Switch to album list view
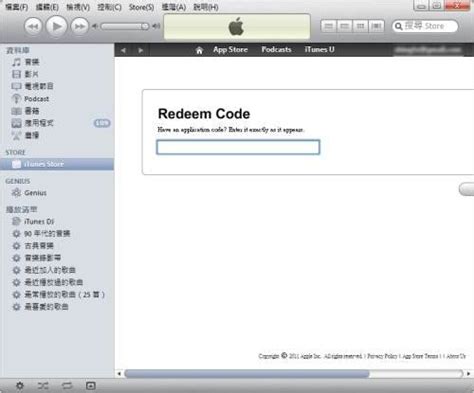 pyautogui.click(x=345, y=26)
